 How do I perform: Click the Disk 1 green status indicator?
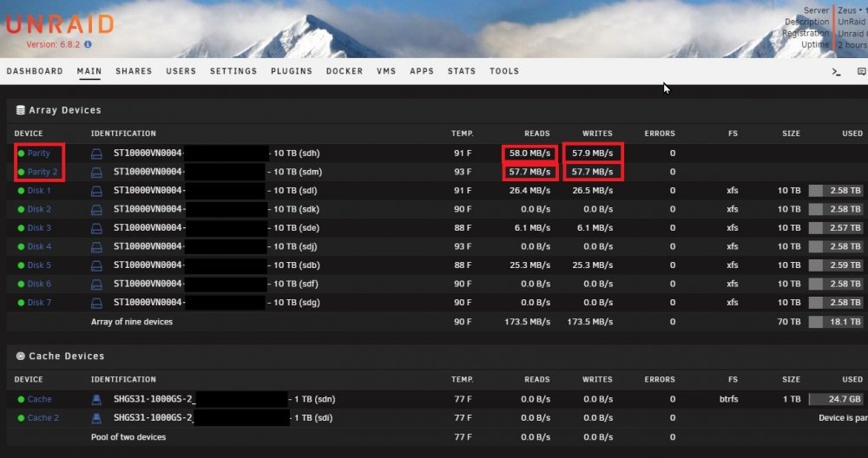click(x=21, y=191)
